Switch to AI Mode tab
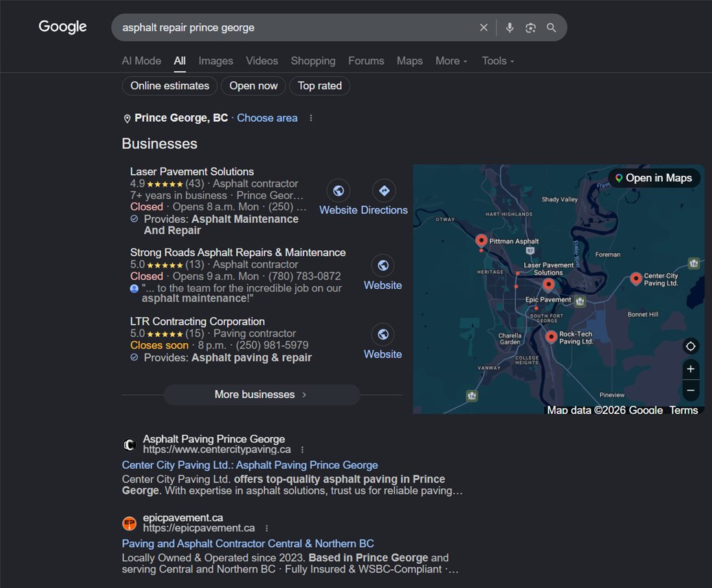712x588 pixels. (x=141, y=61)
